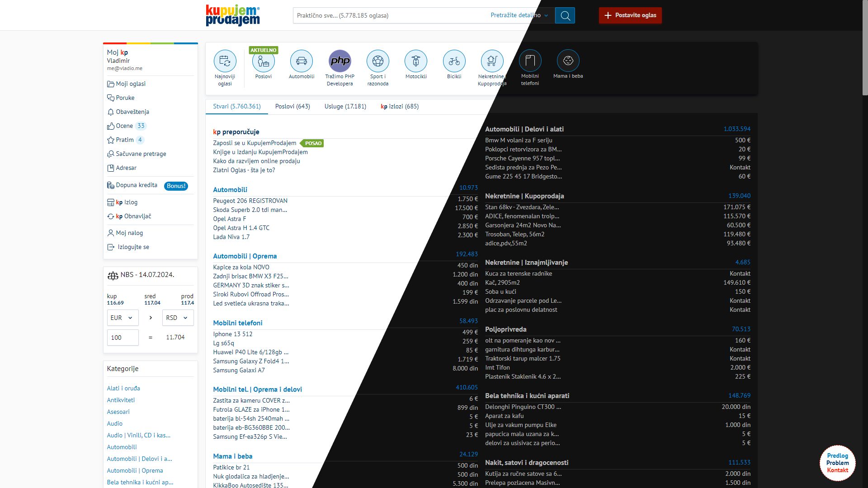Open Aparat za kafu listing
The width and height of the screenshot is (868, 488).
(x=505, y=416)
